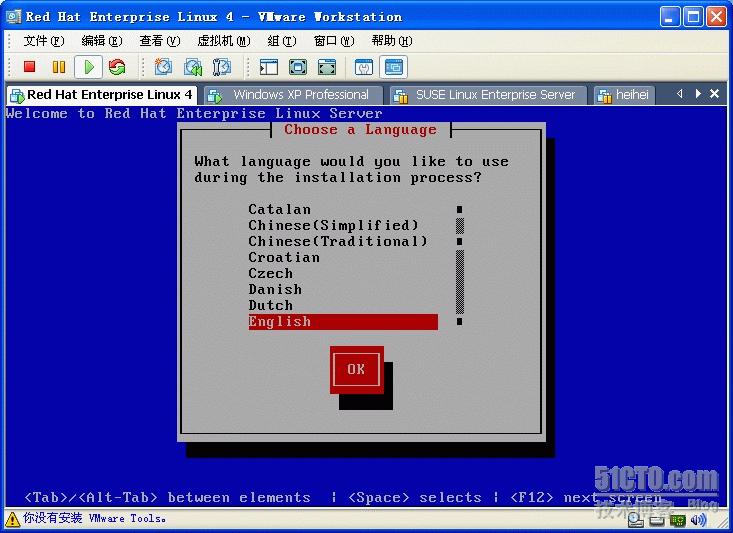Select Chinese(Traditional) language
733x533 pixels.
click(343, 242)
